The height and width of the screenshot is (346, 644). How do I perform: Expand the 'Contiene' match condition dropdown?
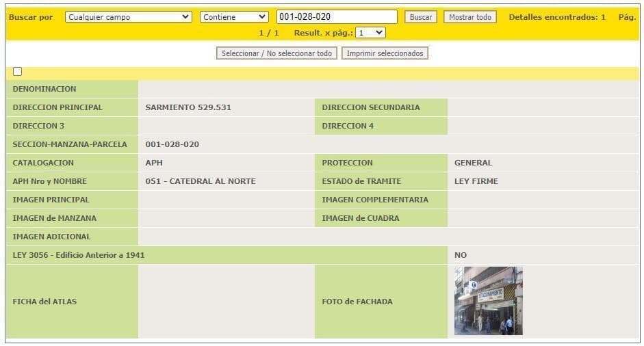point(234,17)
